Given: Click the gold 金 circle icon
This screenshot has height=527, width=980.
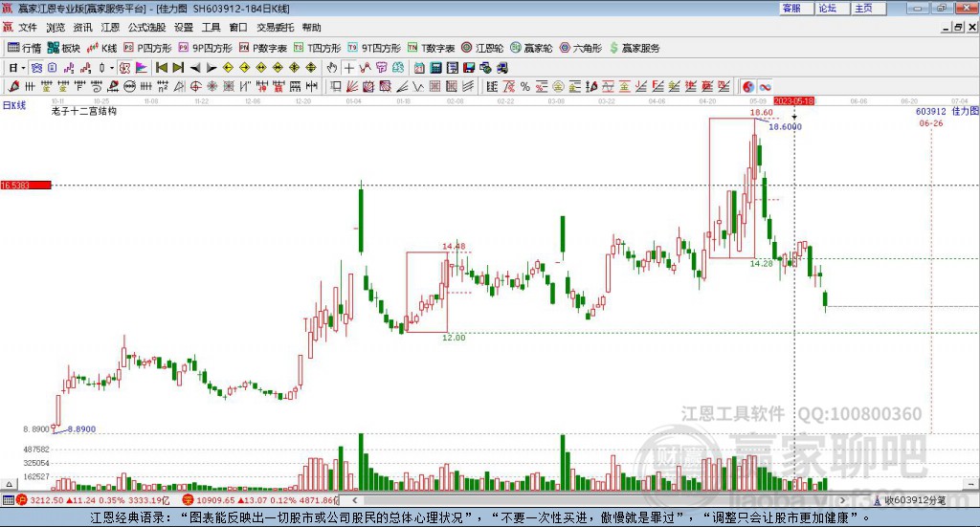Looking at the screenshot, I should click(x=558, y=87).
